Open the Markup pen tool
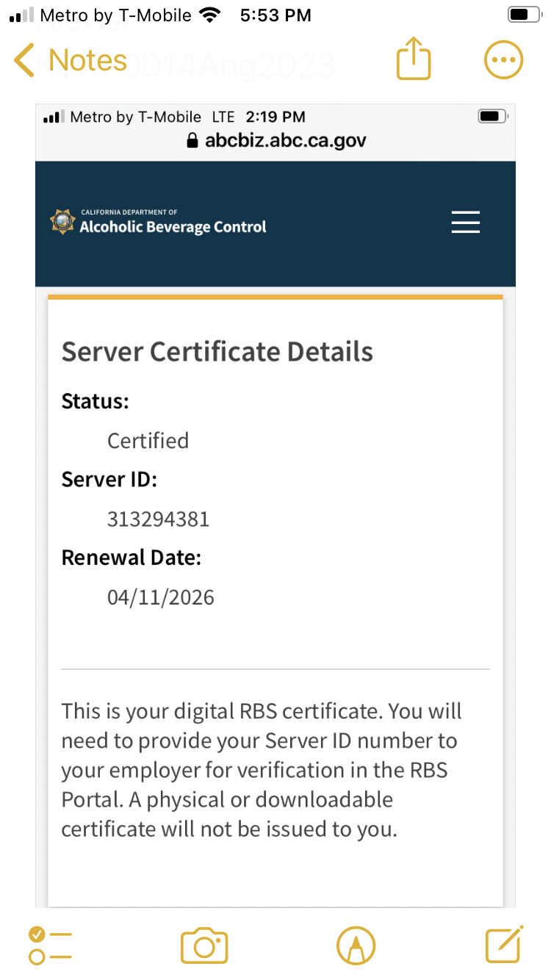Screen dimensions: 551x980 356,945
